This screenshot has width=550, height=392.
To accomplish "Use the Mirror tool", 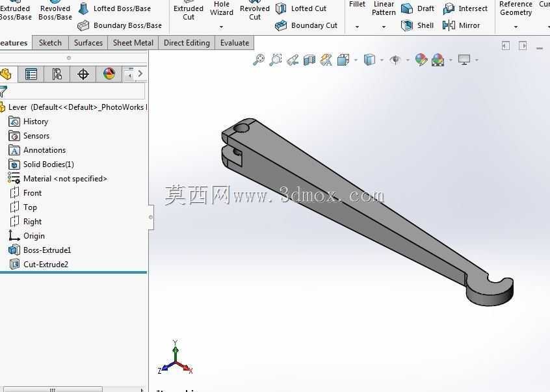I will 461,25.
